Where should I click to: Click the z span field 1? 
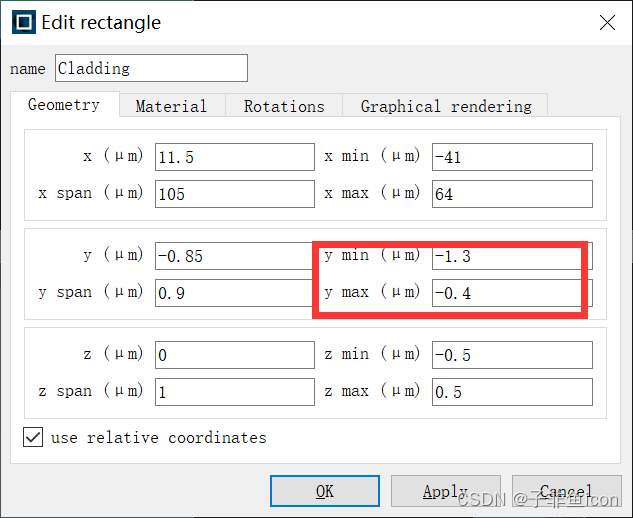(x=235, y=392)
